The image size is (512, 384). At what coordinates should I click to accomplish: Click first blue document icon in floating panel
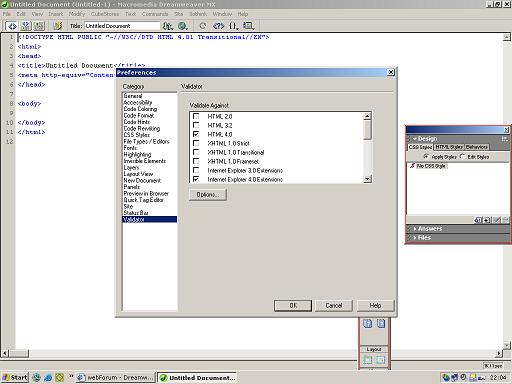pyautogui.click(x=367, y=323)
